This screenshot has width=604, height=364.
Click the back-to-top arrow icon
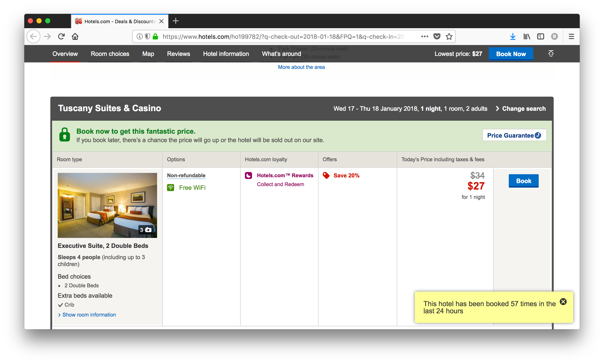click(551, 54)
